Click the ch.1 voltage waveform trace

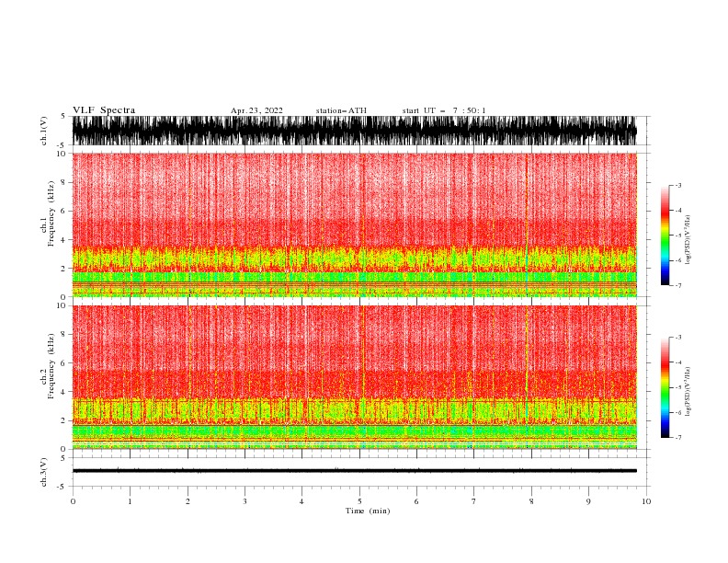pos(354,131)
